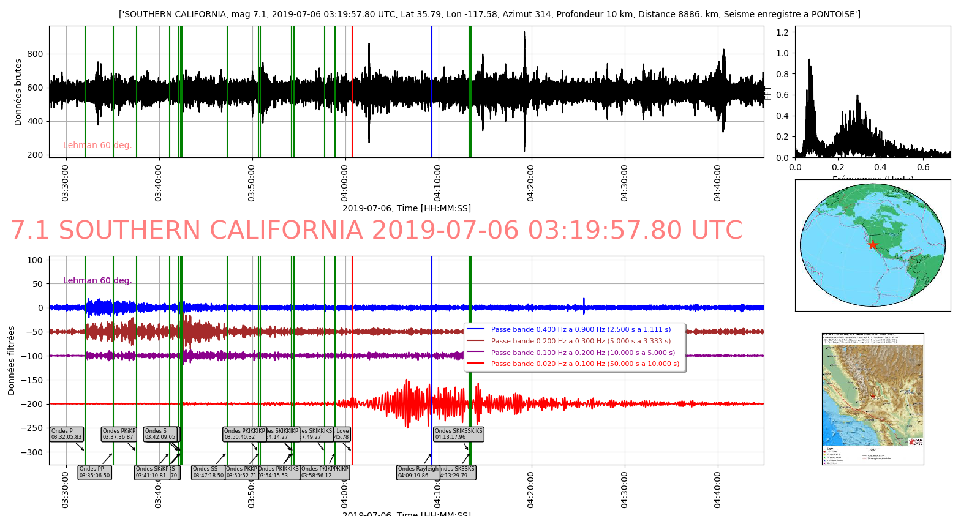Click the purple 'Lehman 60 deg.' label in filtered plot
The width and height of the screenshot is (980, 516).
coord(97,280)
